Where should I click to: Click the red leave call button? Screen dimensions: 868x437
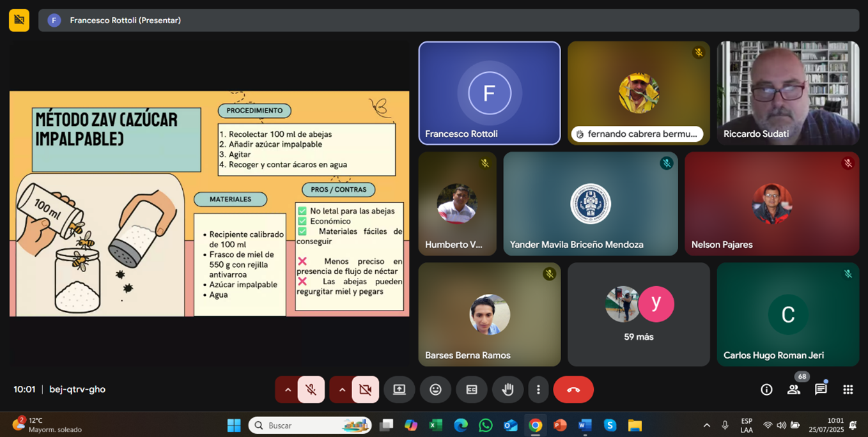click(573, 390)
